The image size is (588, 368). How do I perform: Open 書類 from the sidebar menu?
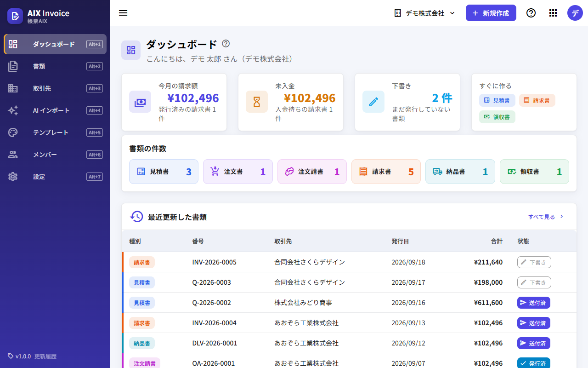click(55, 66)
